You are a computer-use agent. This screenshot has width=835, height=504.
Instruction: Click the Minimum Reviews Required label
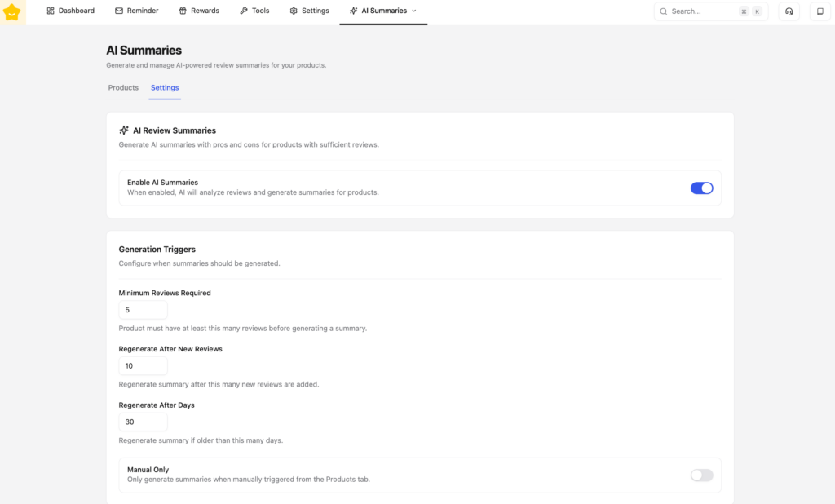(x=165, y=293)
